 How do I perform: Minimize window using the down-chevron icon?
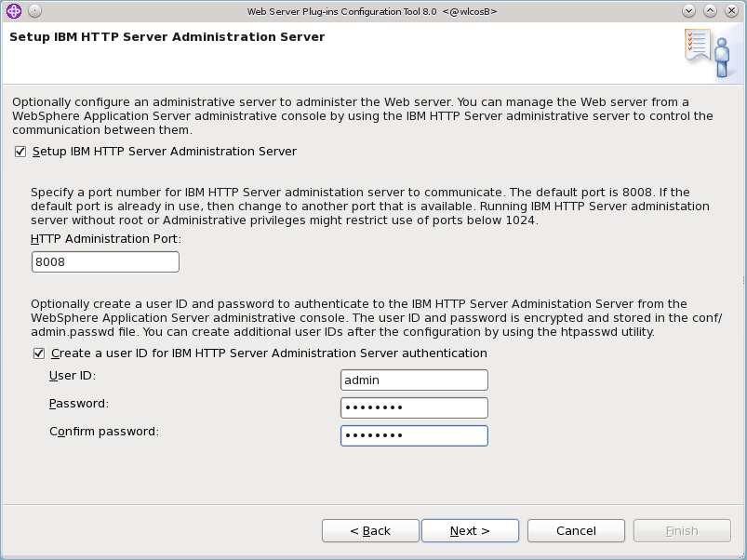(688, 11)
